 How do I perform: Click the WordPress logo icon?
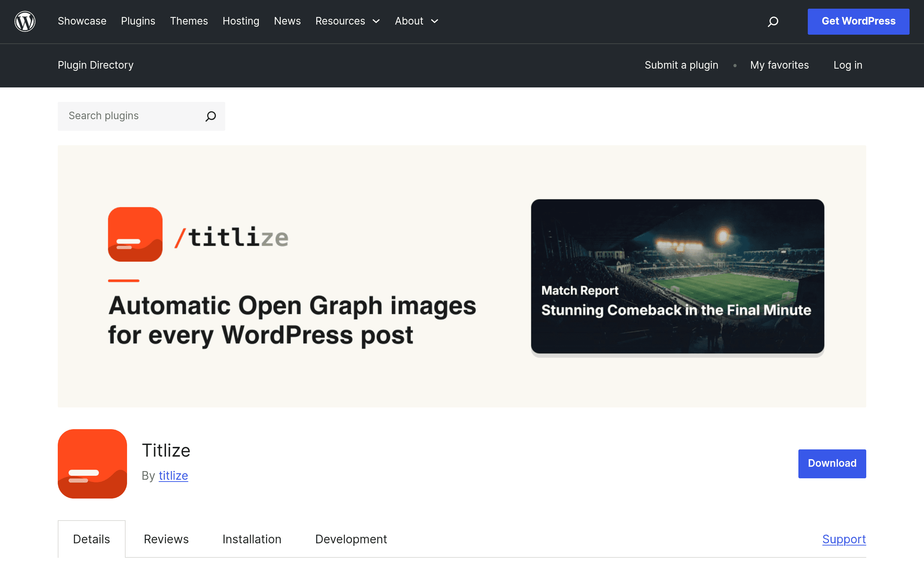(25, 21)
